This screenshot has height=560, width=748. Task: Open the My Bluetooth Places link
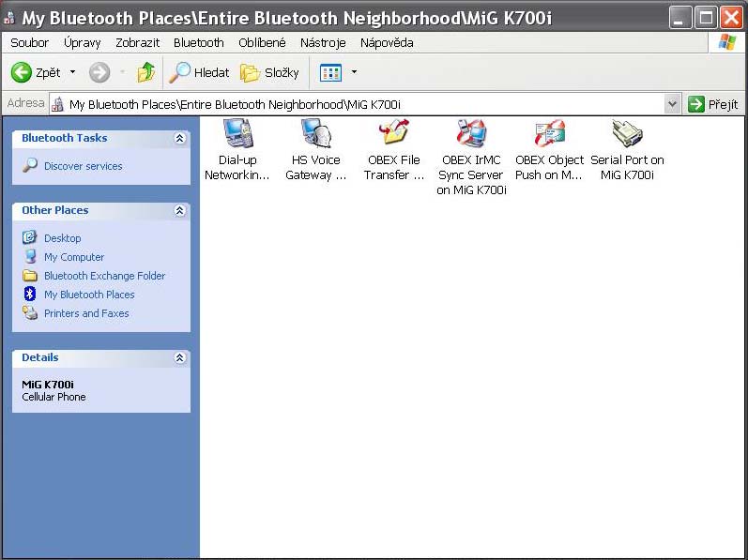(89, 295)
